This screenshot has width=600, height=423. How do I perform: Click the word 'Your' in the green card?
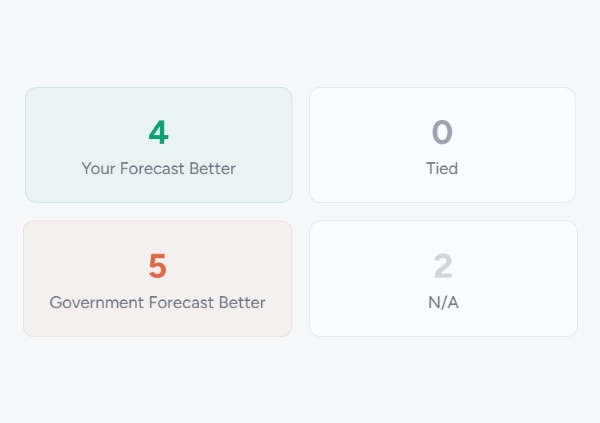[x=98, y=168]
